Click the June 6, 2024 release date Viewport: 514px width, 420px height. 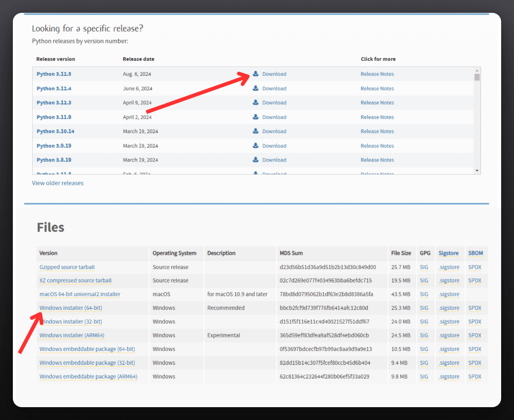pos(137,89)
